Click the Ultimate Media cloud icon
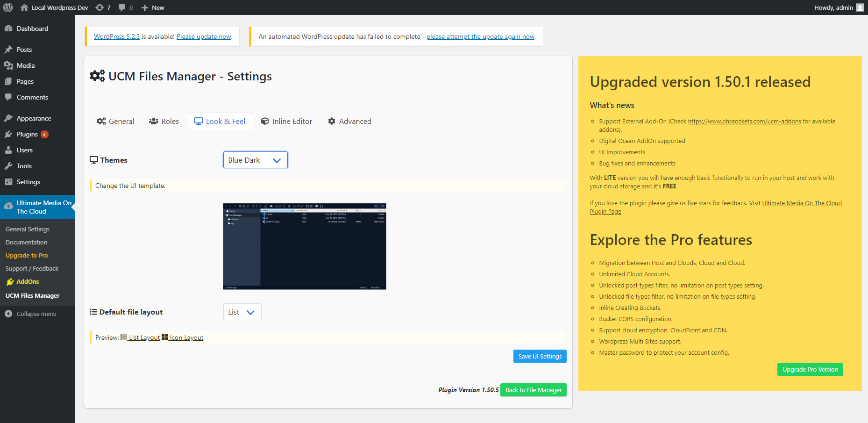Screen dimensions: 868x423 tap(8, 206)
